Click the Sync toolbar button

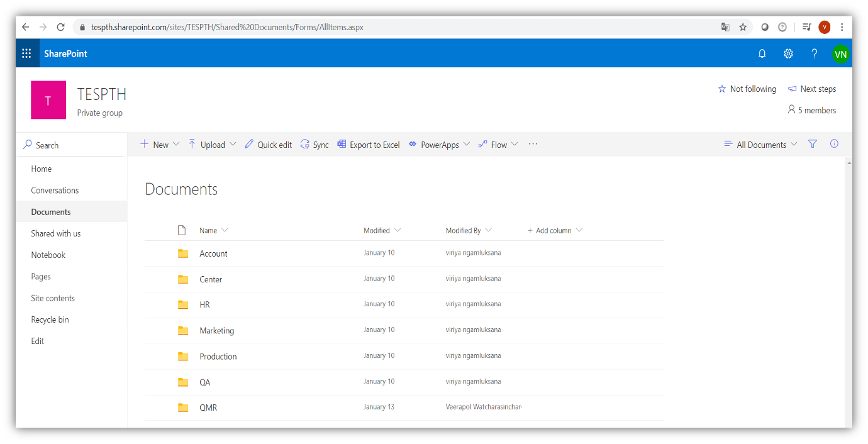[x=314, y=145]
